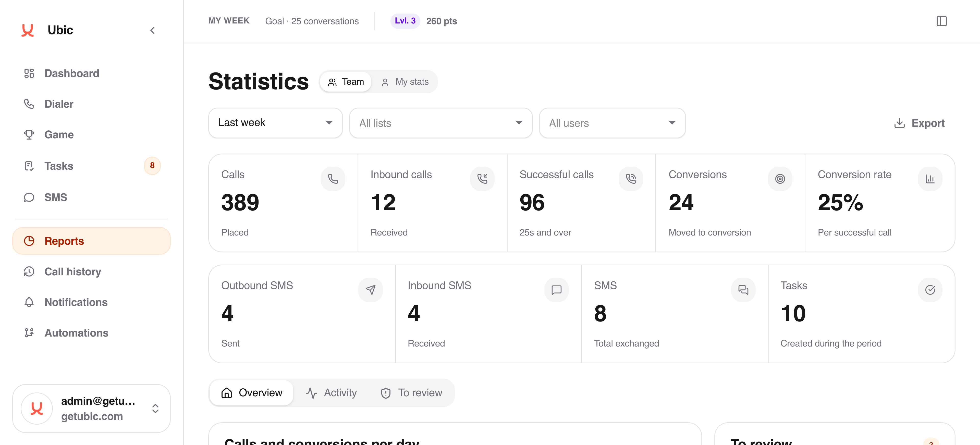Open Automations
The height and width of the screenshot is (445, 980).
tap(91, 333)
